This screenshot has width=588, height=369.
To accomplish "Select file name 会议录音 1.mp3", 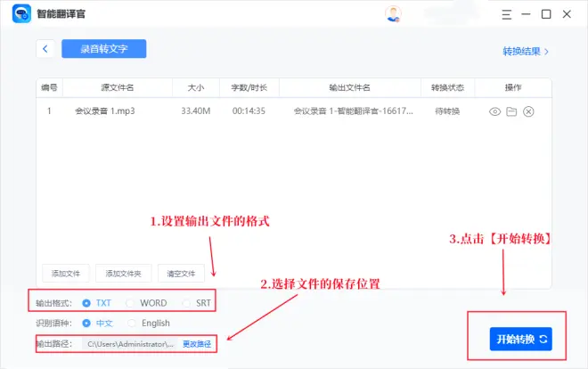I will point(104,111).
